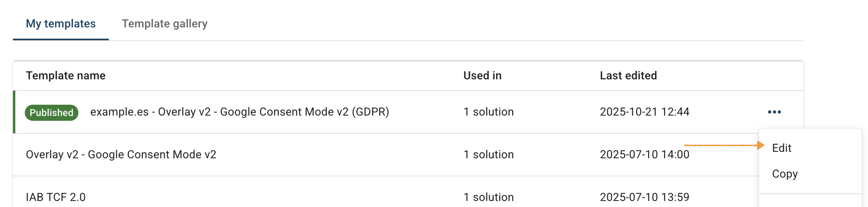
Task: Switch to the My templates tab
Action: (x=61, y=24)
